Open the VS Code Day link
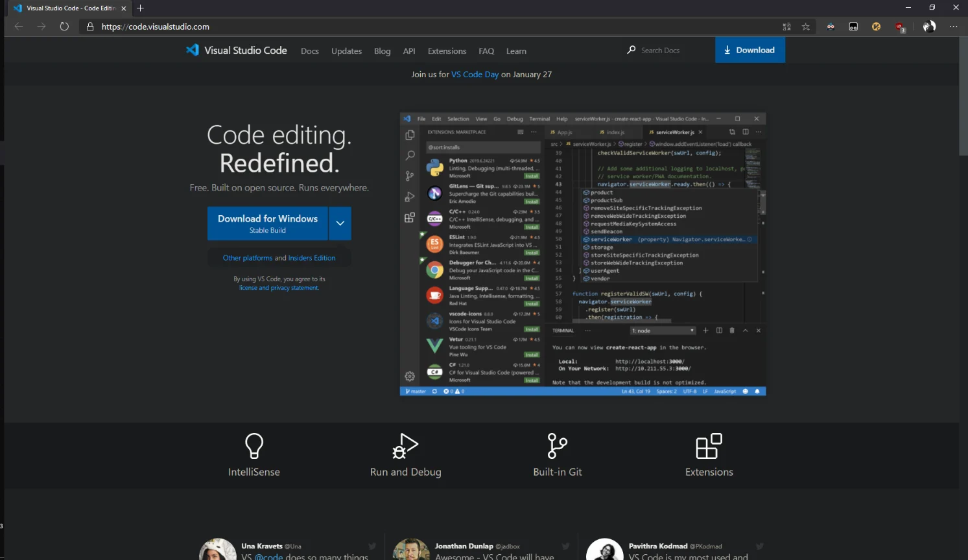This screenshot has height=560, width=968. click(x=475, y=74)
